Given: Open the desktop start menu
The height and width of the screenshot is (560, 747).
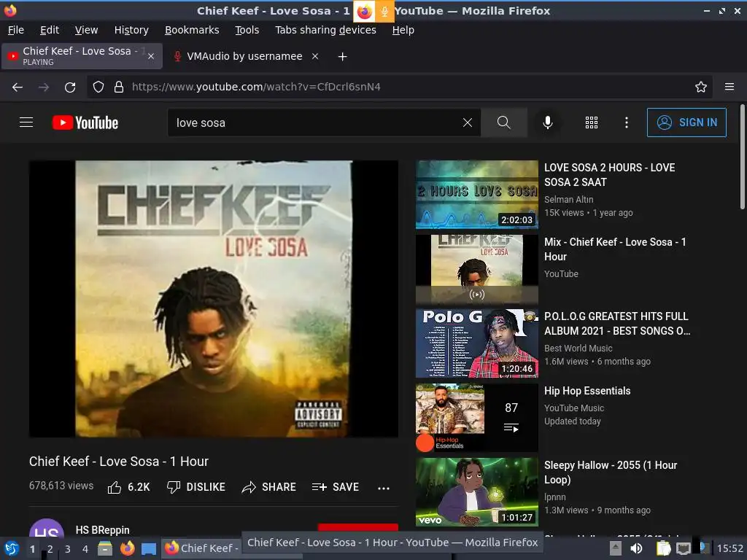Looking at the screenshot, I should click(x=12, y=548).
